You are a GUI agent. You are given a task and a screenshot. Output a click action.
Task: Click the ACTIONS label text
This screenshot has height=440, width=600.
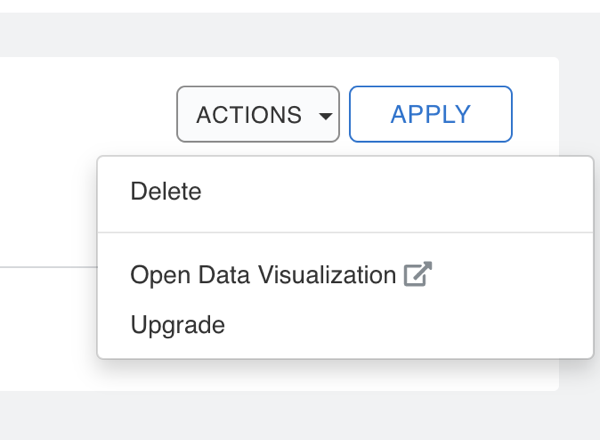click(249, 115)
